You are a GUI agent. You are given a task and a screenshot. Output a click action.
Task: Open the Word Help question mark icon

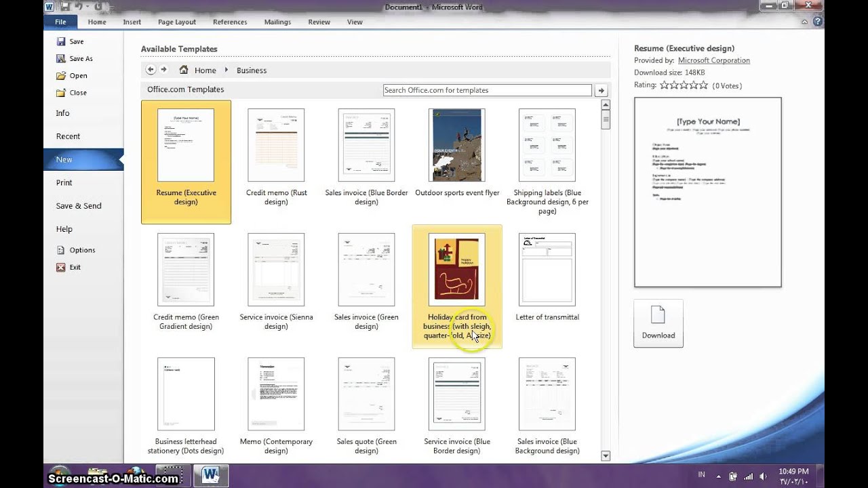click(x=818, y=22)
